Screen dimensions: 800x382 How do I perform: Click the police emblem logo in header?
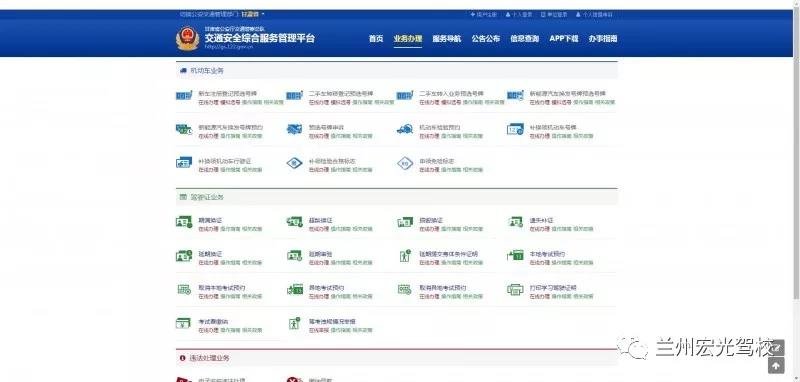pyautogui.click(x=187, y=38)
